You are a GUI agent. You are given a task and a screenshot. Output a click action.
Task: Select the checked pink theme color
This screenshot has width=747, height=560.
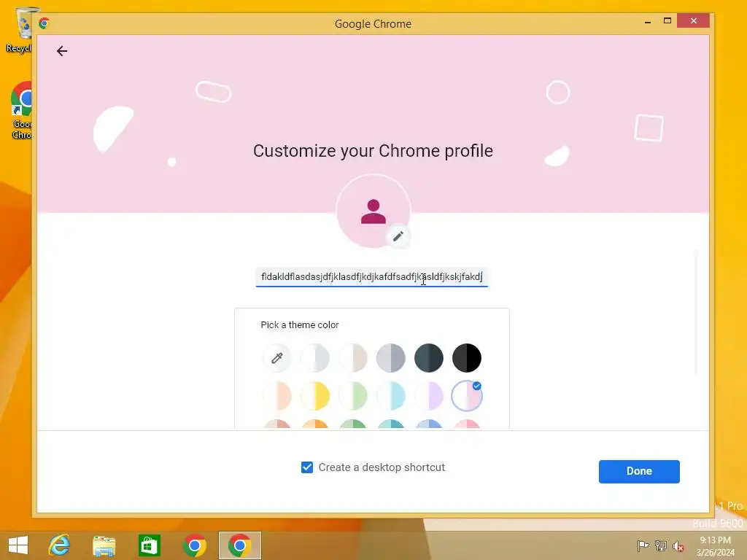pyautogui.click(x=467, y=396)
